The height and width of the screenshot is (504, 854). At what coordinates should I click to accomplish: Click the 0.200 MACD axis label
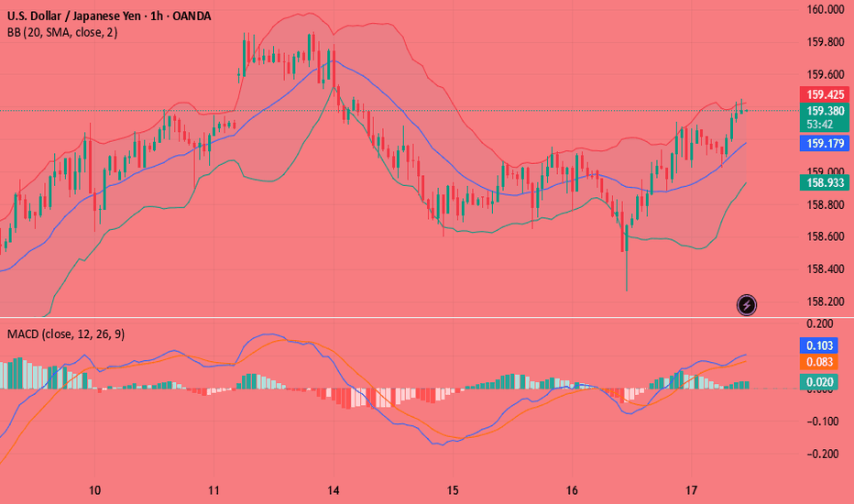pyautogui.click(x=820, y=323)
